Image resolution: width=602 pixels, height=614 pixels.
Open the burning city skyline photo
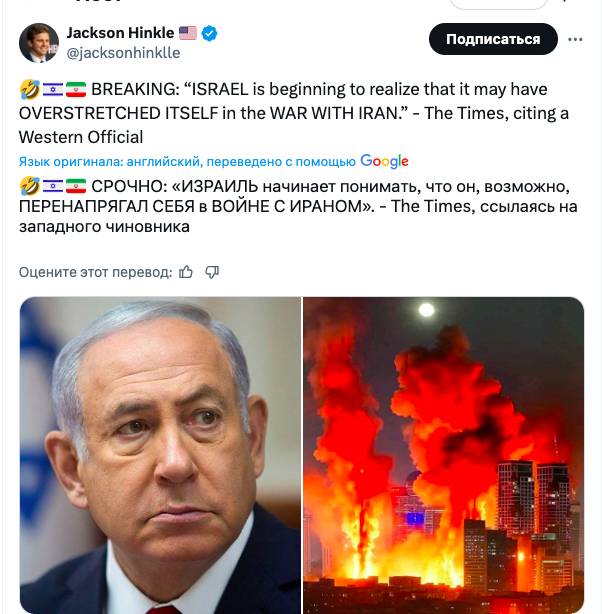tap(443, 455)
